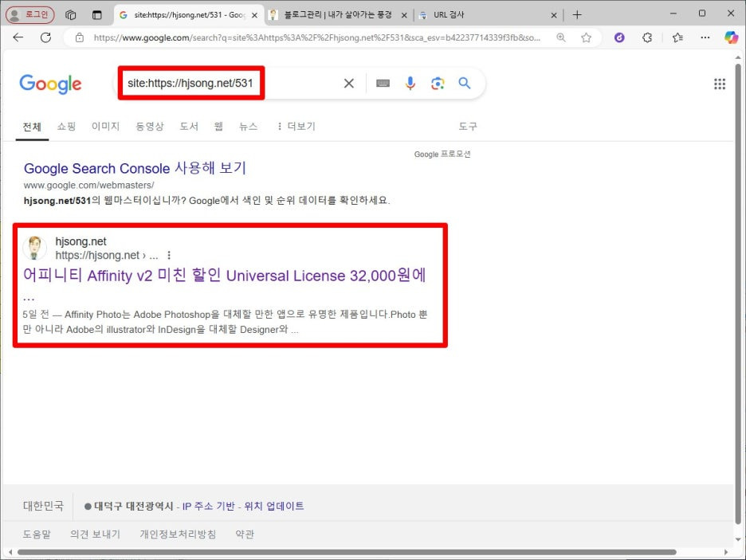Select the 뉴스 results tab
746x560 pixels.
[x=249, y=127]
